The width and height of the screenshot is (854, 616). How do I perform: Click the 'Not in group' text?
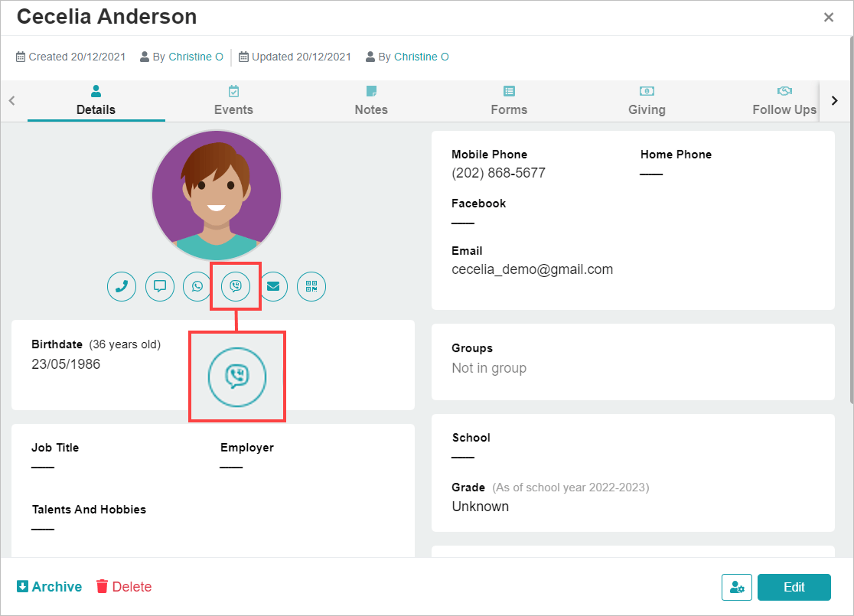coord(489,368)
